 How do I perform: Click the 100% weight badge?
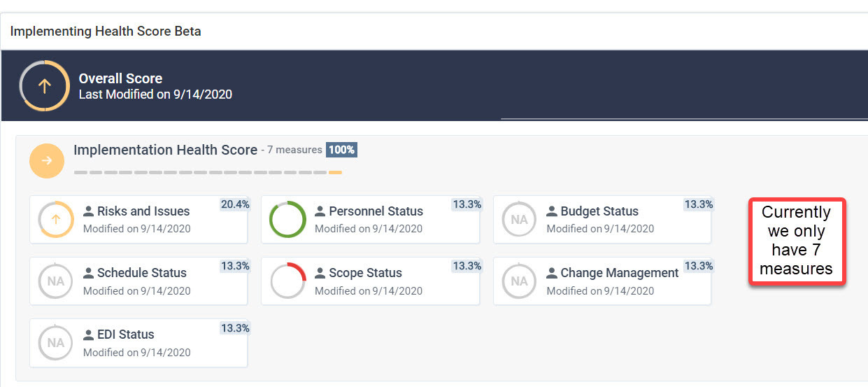click(341, 150)
